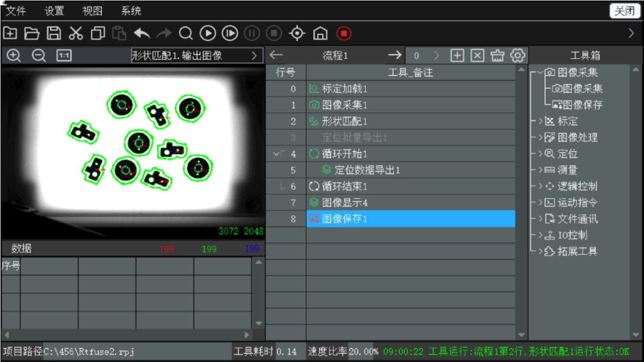Click the 工具_备注 column header
644x362 pixels.
(x=411, y=73)
